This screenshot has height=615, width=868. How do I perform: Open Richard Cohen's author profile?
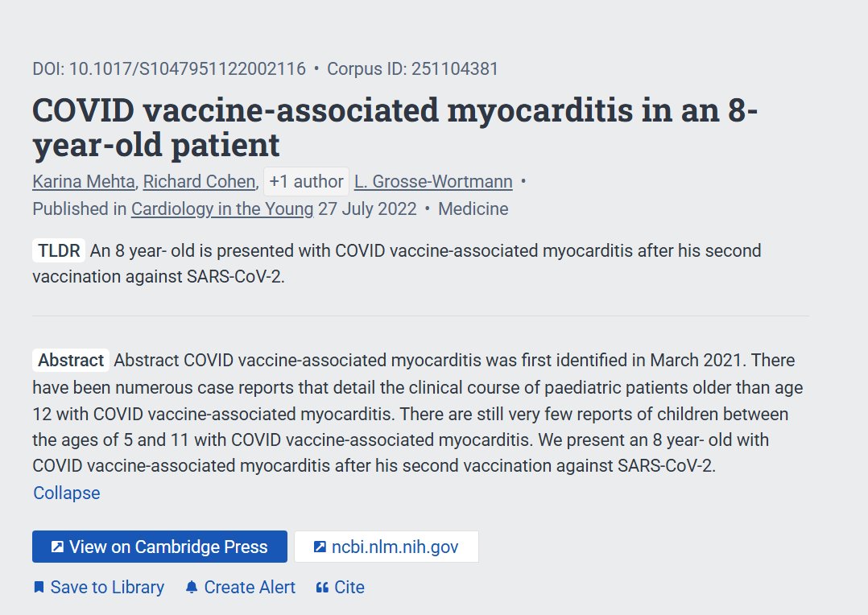pyautogui.click(x=200, y=182)
